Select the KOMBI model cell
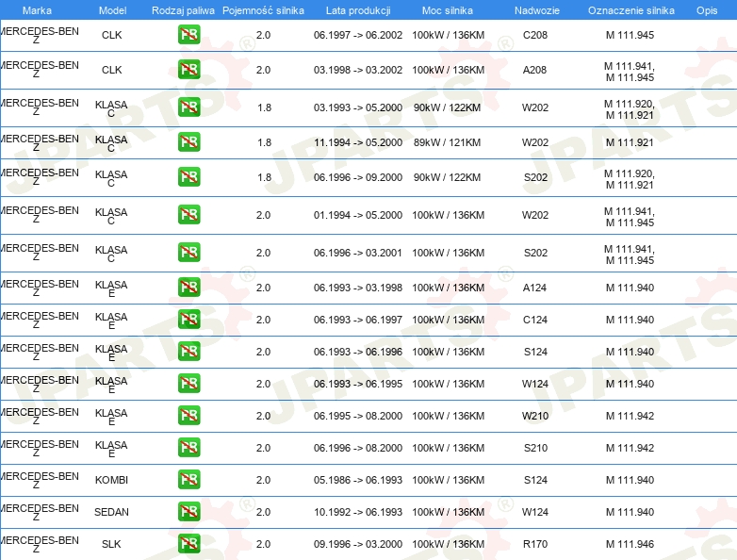737x560 pixels. point(111,480)
